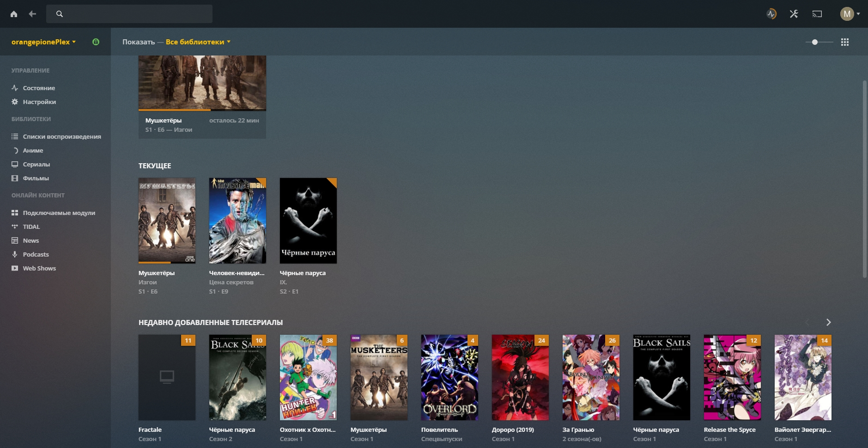Go to the Plex home icon
The height and width of the screenshot is (448, 868).
point(14,14)
